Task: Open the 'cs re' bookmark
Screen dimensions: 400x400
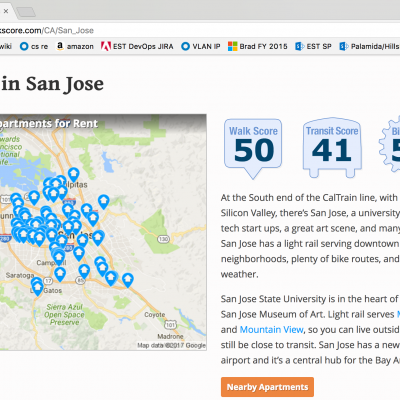Action: 34,46
